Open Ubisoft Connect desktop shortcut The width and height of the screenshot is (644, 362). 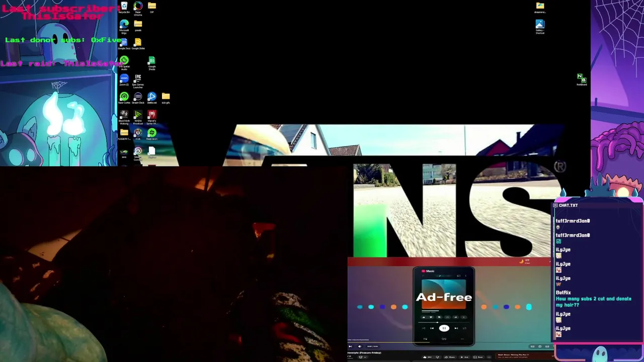pos(138,153)
